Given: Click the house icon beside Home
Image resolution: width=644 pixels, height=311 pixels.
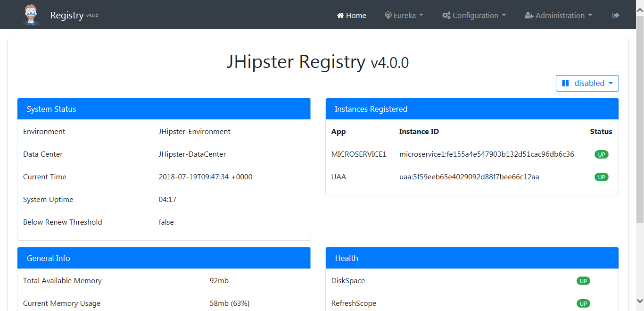Looking at the screenshot, I should click(340, 16).
